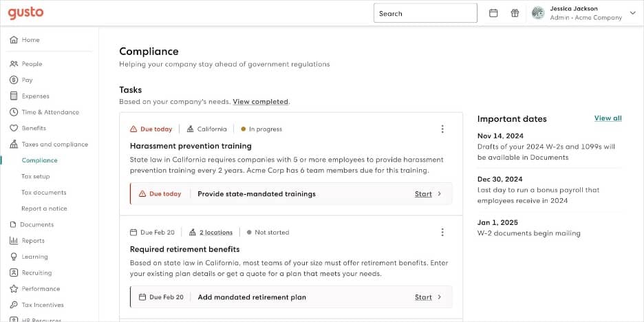
Task: Expand the account dropdown chevron
Action: tap(633, 13)
